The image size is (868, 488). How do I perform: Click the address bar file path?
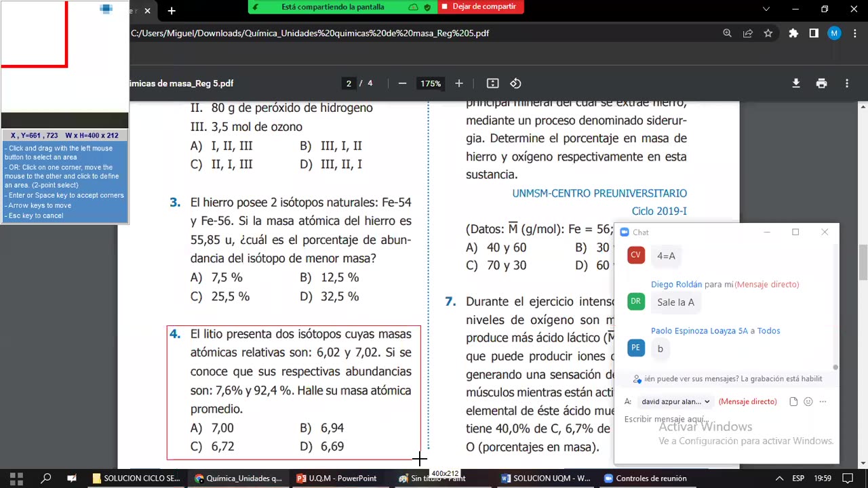click(310, 33)
